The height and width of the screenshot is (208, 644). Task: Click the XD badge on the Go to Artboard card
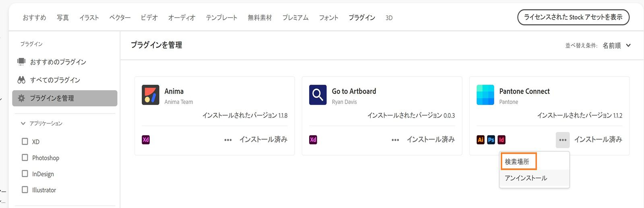(x=313, y=140)
